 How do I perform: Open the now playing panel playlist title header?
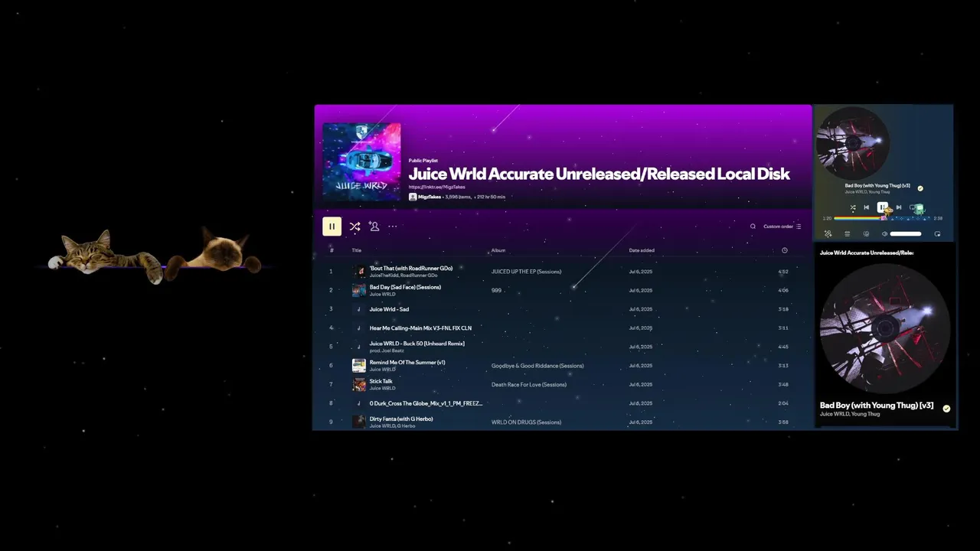click(x=867, y=253)
